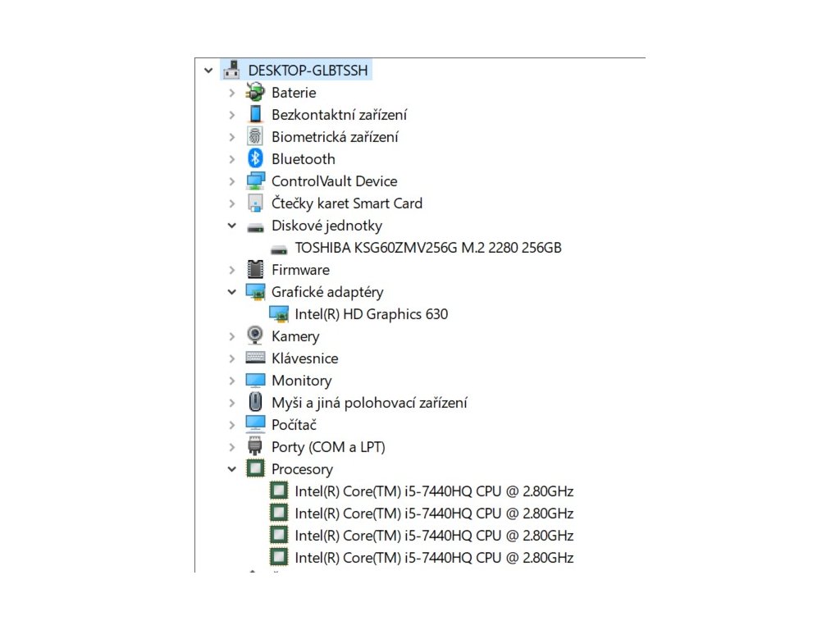Click the drive icon beside TOSHIBA KSG60ZMV256G

(x=279, y=249)
